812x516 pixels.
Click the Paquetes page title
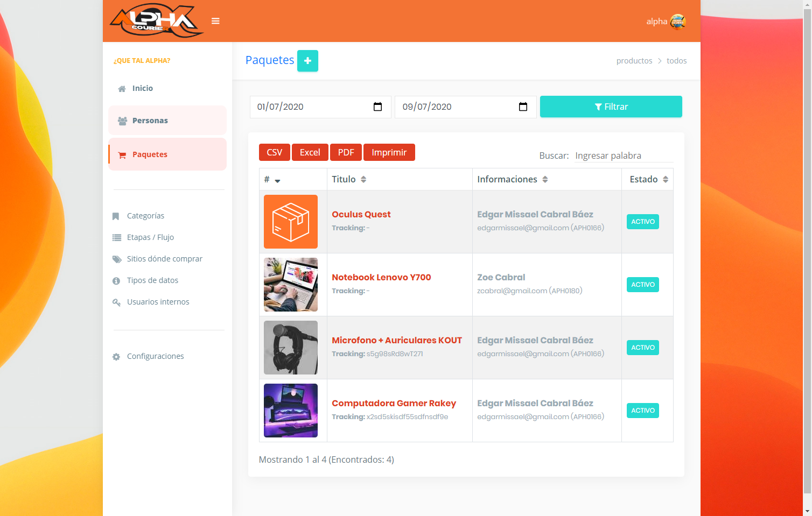click(270, 60)
